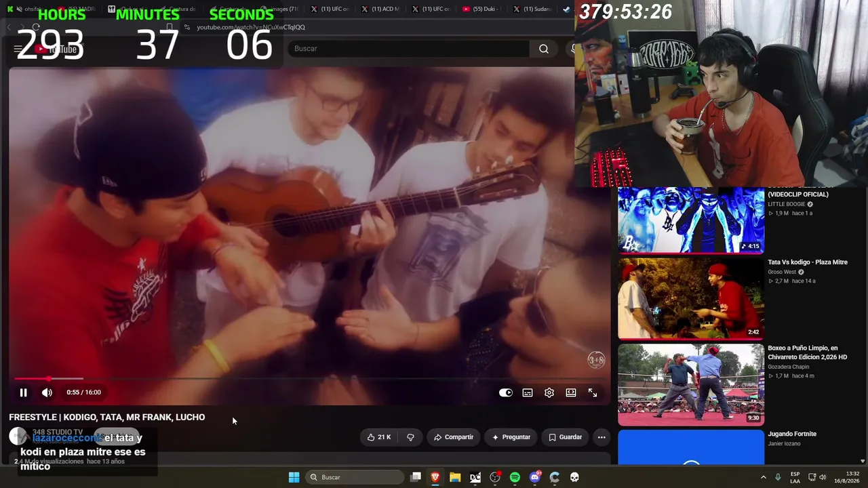Open the Tata Vs kodigo thumbnail
The image size is (868, 488).
click(691, 298)
